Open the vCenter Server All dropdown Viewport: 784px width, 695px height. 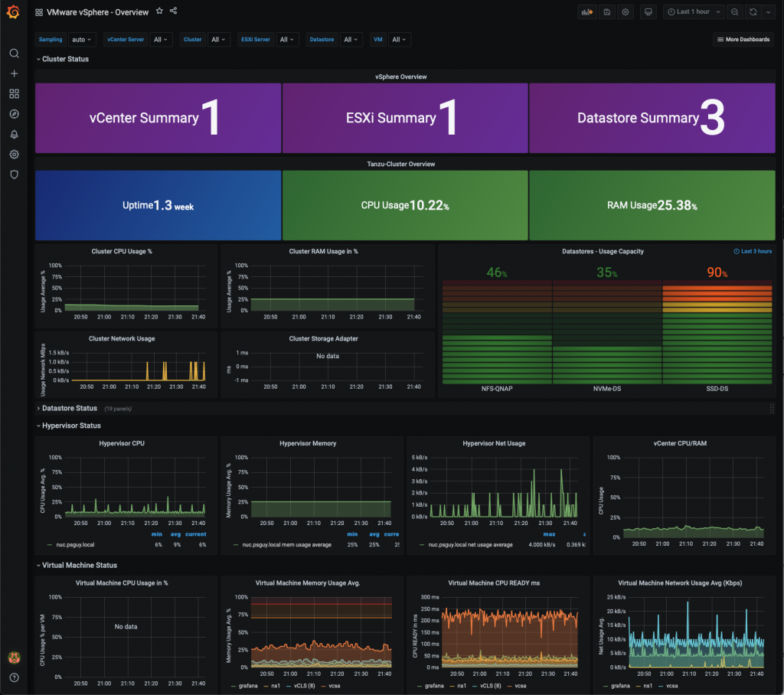pyautogui.click(x=161, y=40)
